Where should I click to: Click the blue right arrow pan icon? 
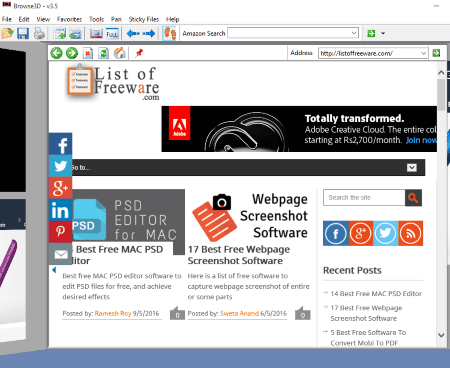coord(149,33)
